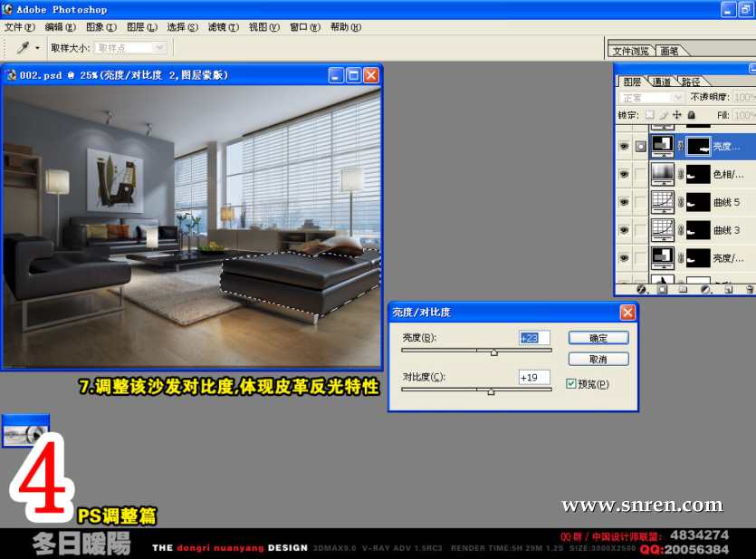Click the 取消 button

(598, 359)
